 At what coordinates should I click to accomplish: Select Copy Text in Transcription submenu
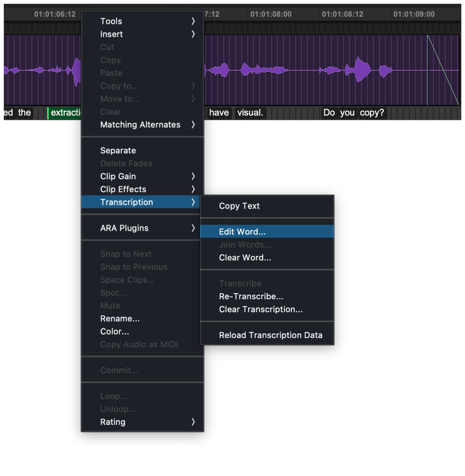tap(239, 206)
